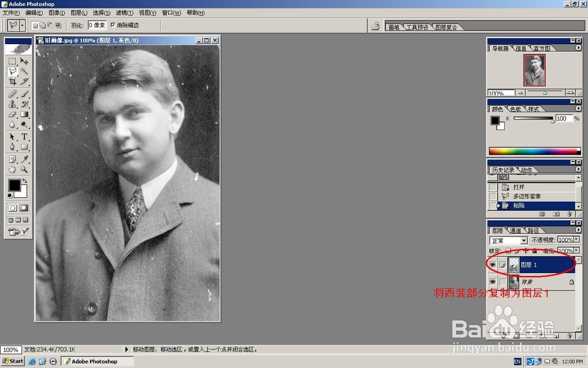
Task: Select the Notes tool
Action: [x=12, y=159]
